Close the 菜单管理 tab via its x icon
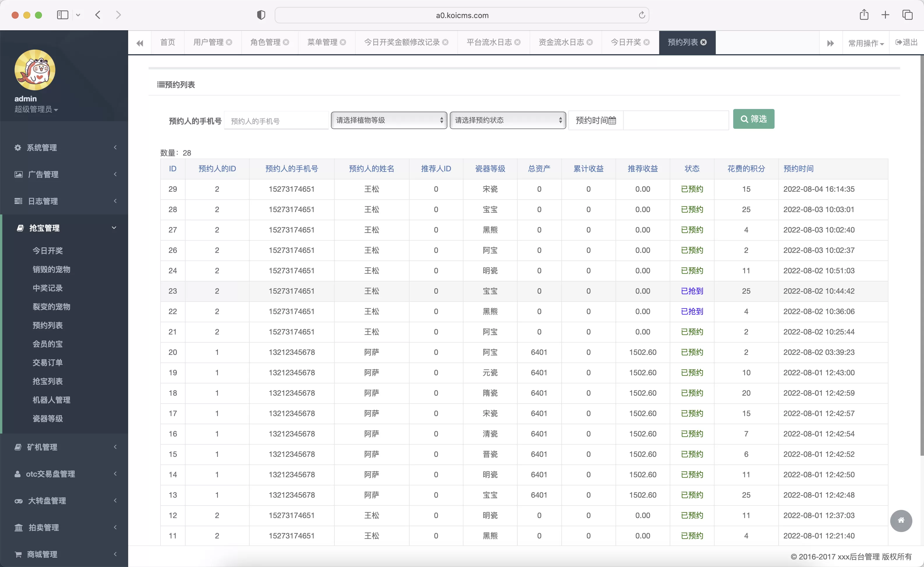924x567 pixels. tap(343, 42)
